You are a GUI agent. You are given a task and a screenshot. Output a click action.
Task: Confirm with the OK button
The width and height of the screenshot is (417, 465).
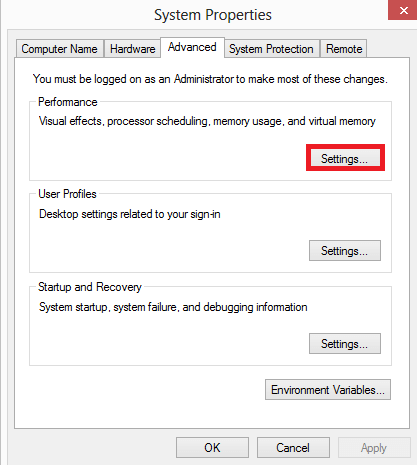[212, 447]
